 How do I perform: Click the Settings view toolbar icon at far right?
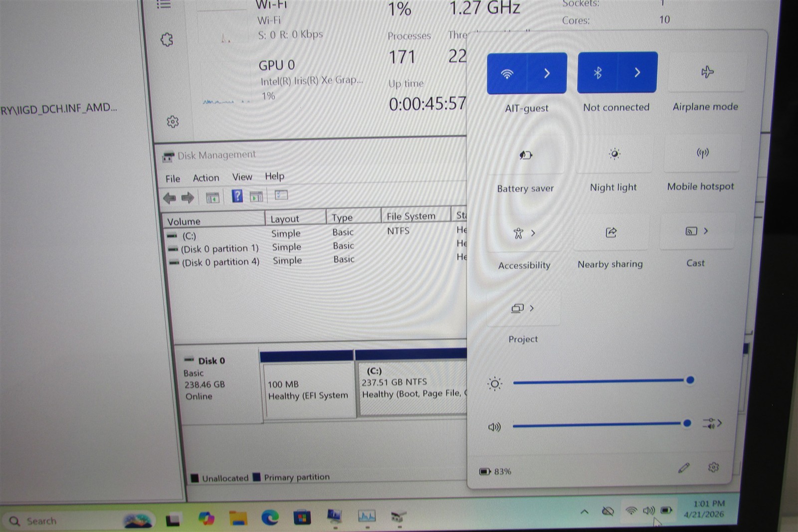pos(281,195)
